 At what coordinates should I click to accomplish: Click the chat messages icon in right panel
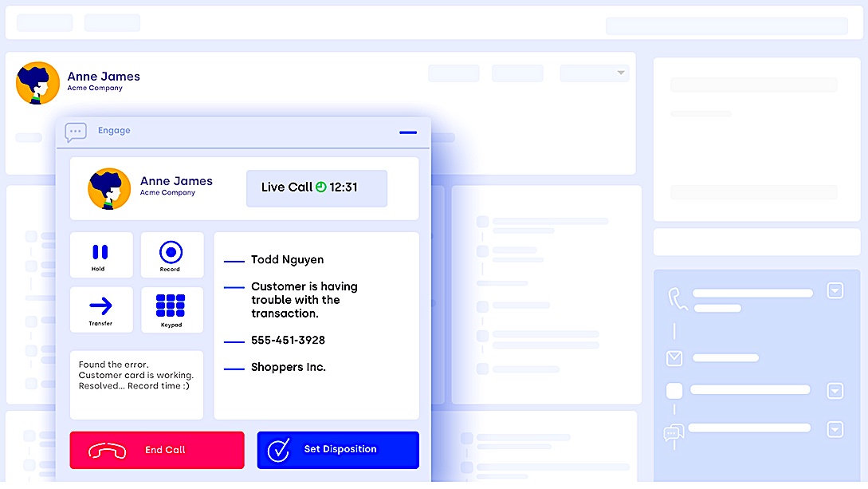pos(674,432)
